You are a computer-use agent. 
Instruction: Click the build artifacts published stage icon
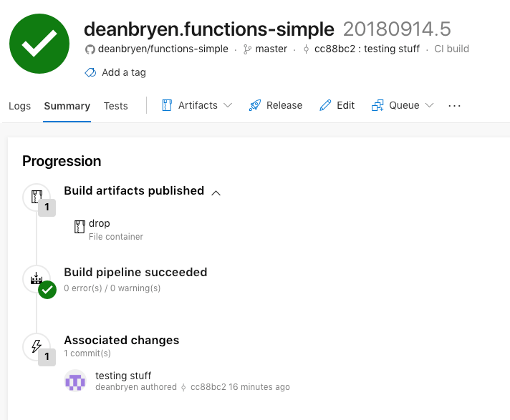tap(36, 197)
